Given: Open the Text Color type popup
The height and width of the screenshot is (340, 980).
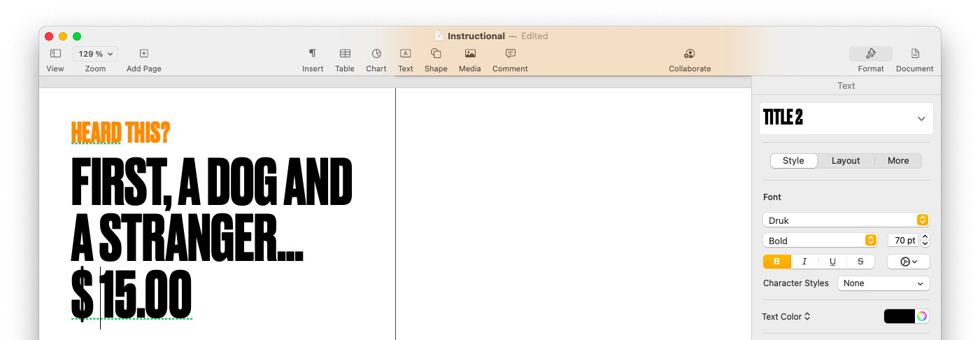Looking at the screenshot, I should click(x=786, y=317).
